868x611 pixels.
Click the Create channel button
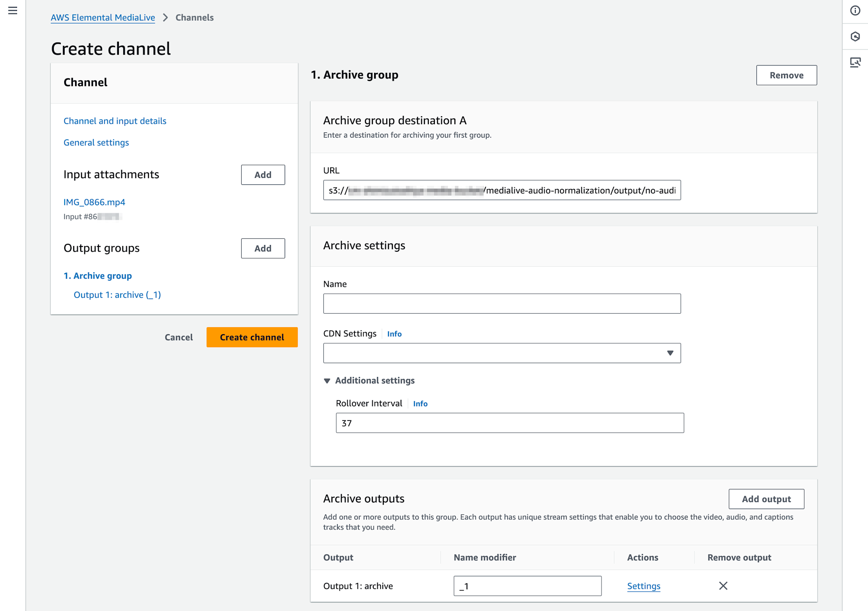[x=252, y=337]
